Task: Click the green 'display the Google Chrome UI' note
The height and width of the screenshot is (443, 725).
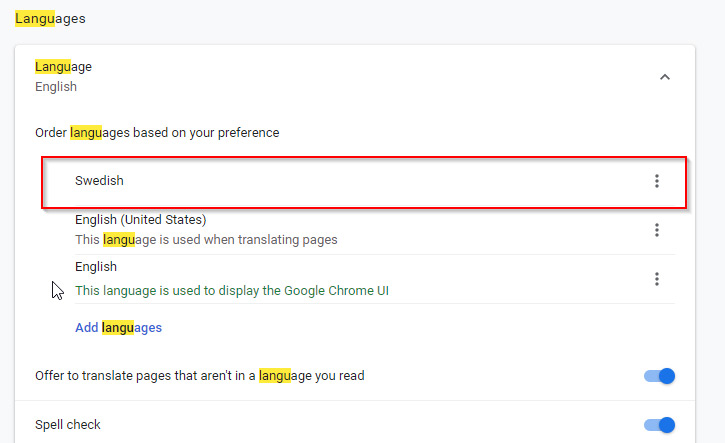Action: pyautogui.click(x=231, y=291)
